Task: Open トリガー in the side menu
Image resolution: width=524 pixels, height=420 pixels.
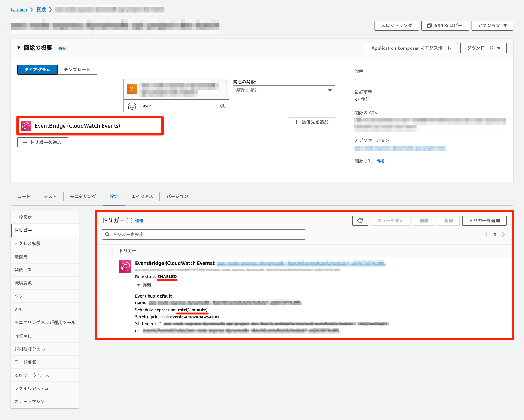Action: [x=45, y=230]
